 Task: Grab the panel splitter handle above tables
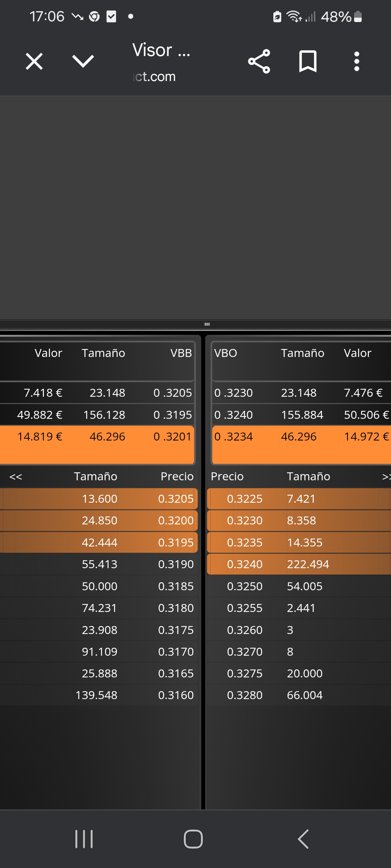(207, 324)
